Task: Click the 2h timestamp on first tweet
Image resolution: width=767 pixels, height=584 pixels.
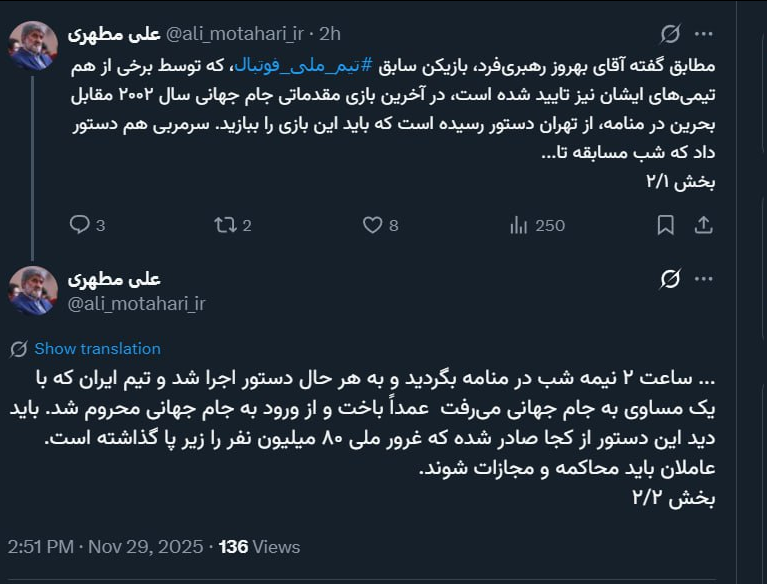Action: (x=329, y=34)
